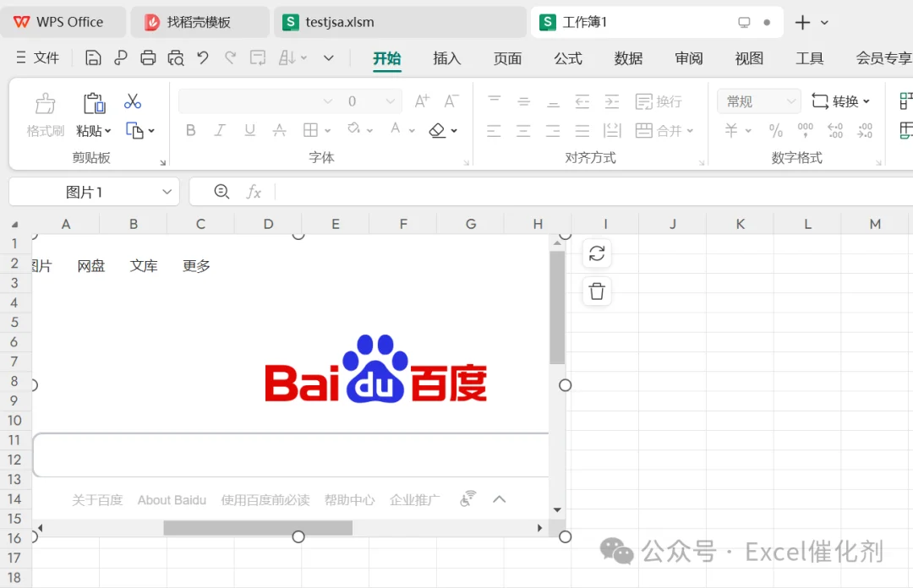Click the Paste clipboard icon
913x588 pixels.
coord(94,104)
